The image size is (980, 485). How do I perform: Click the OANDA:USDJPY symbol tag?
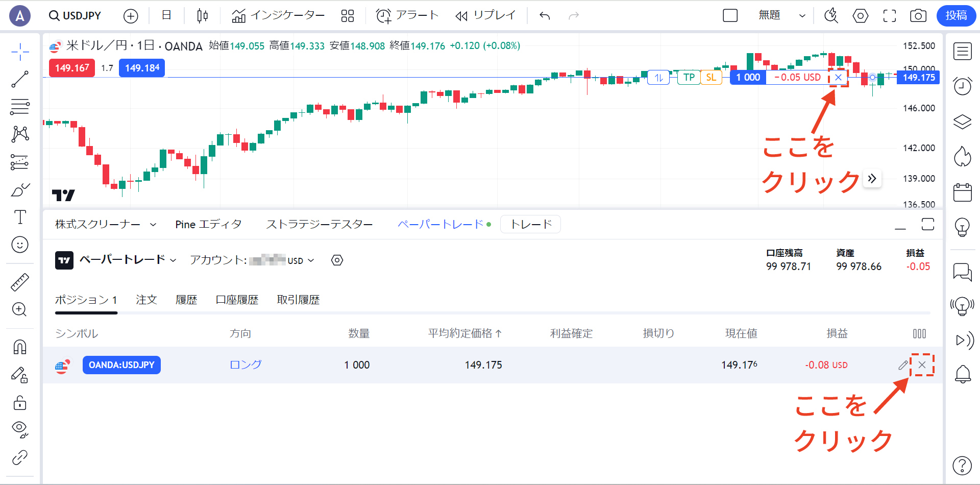point(121,365)
